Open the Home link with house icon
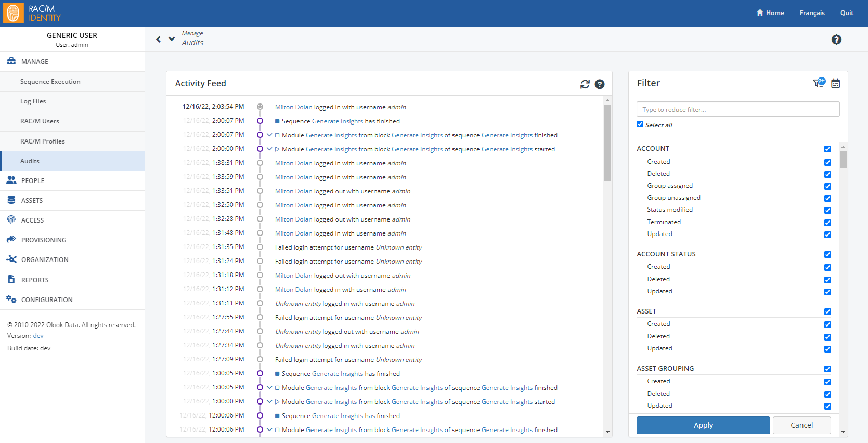Image resolution: width=868 pixels, height=443 pixels. click(x=770, y=13)
